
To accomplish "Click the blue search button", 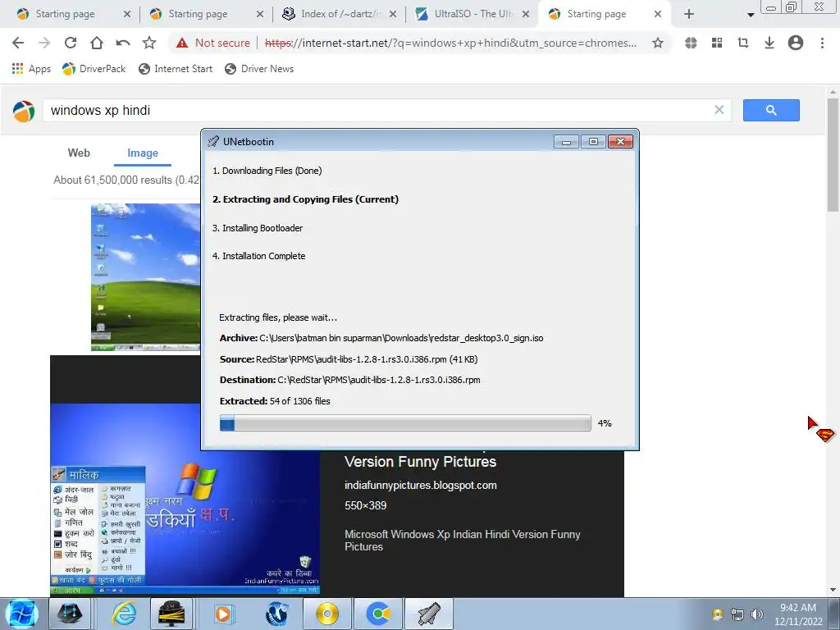I will tap(771, 111).
